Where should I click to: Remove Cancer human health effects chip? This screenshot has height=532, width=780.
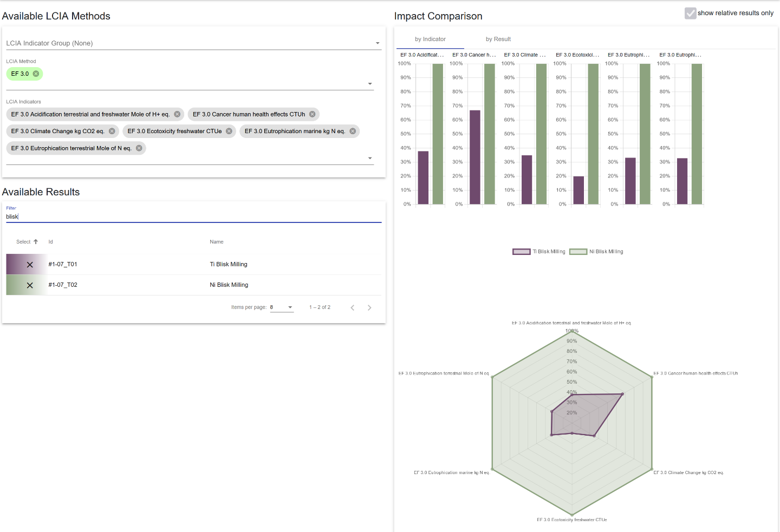[x=312, y=114]
